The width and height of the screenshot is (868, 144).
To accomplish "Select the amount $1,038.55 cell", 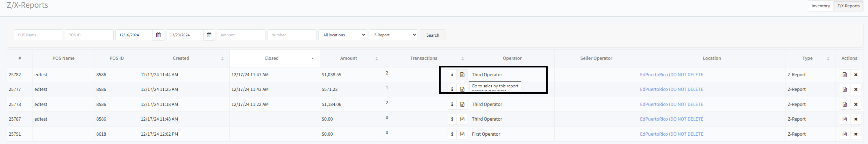I will coord(352,74).
